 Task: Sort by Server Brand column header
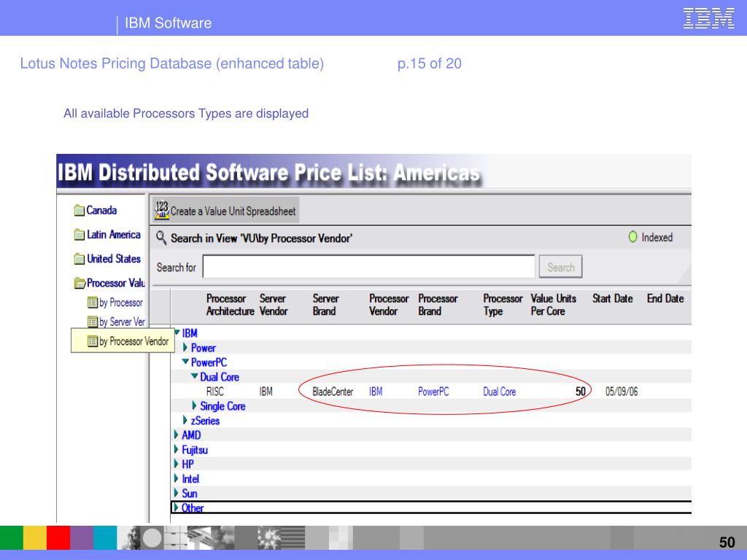(x=326, y=305)
